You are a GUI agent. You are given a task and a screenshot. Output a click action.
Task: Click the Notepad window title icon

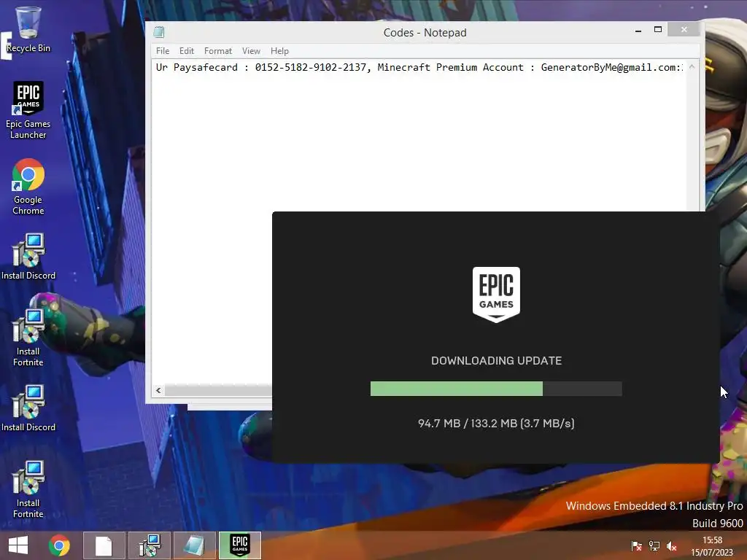coord(159,32)
